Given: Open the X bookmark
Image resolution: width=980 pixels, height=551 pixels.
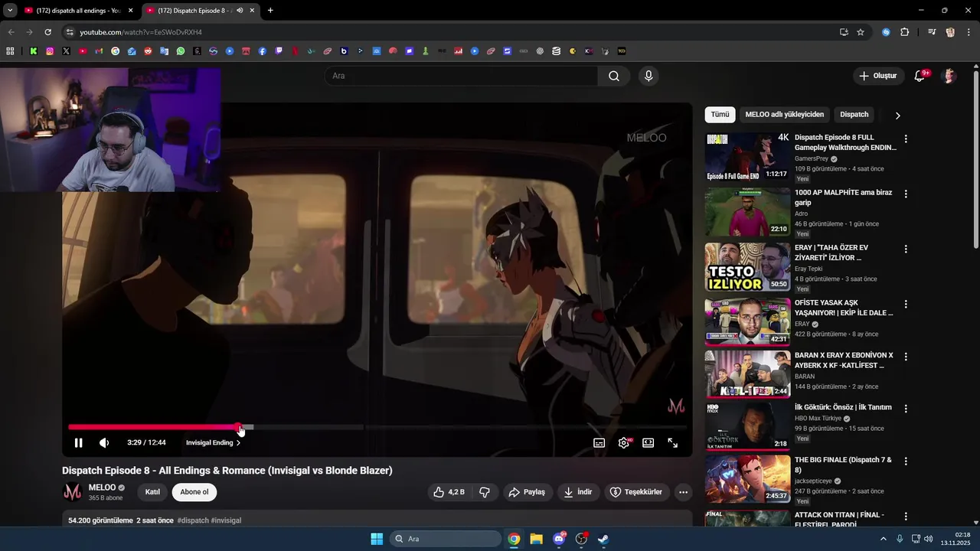Looking at the screenshot, I should click(66, 51).
